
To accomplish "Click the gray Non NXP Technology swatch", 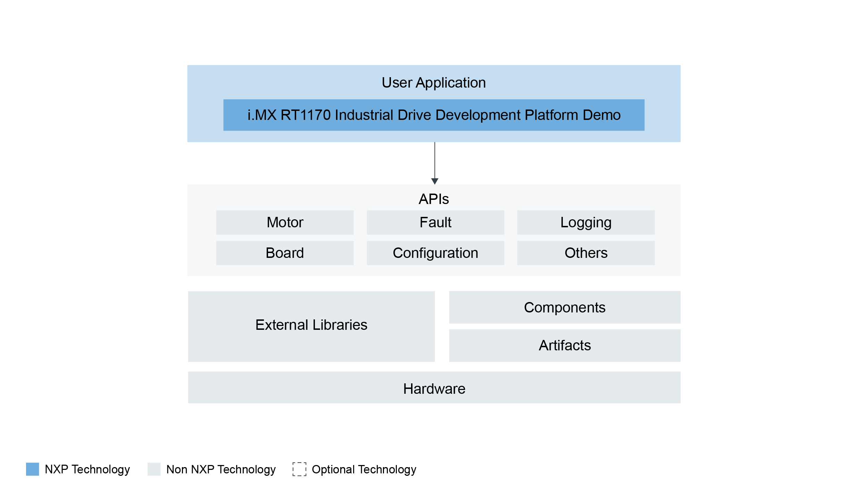I will click(154, 469).
